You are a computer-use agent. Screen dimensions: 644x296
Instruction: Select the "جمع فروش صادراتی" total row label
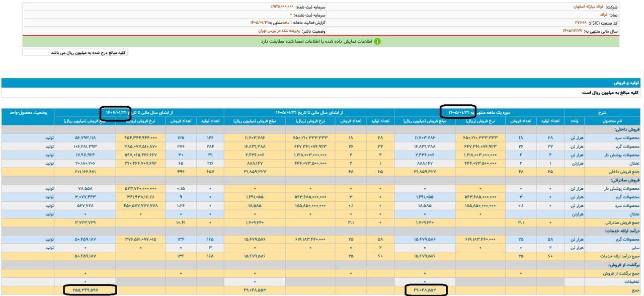[622, 223]
